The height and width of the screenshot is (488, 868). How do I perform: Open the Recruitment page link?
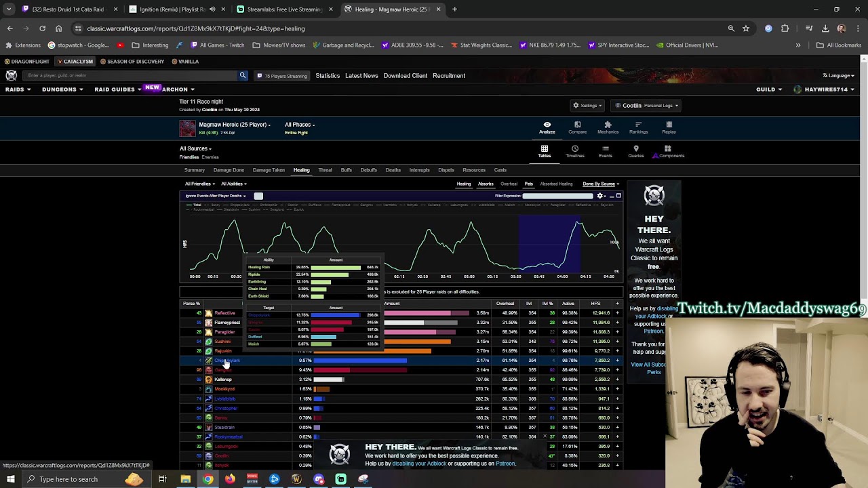click(449, 76)
